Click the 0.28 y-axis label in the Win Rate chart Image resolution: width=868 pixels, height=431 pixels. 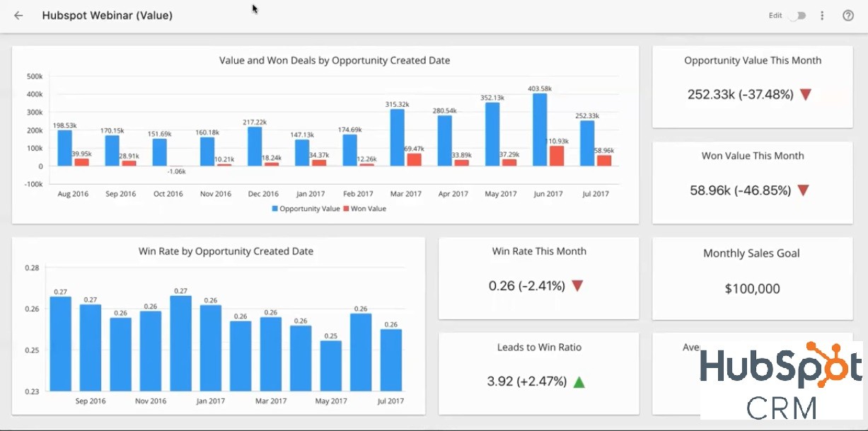32,268
